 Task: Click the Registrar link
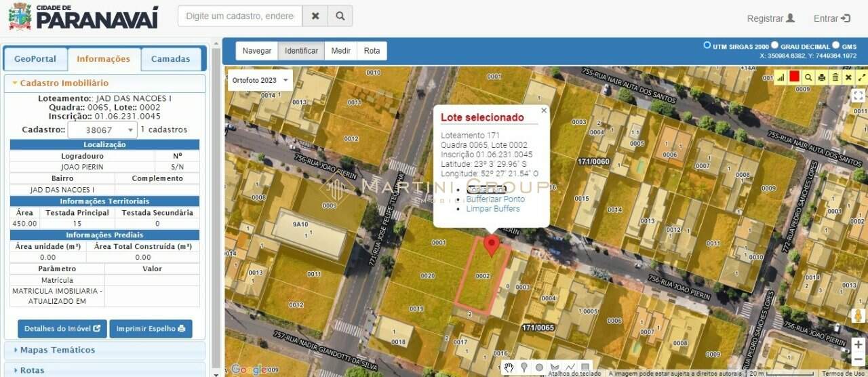point(771,18)
